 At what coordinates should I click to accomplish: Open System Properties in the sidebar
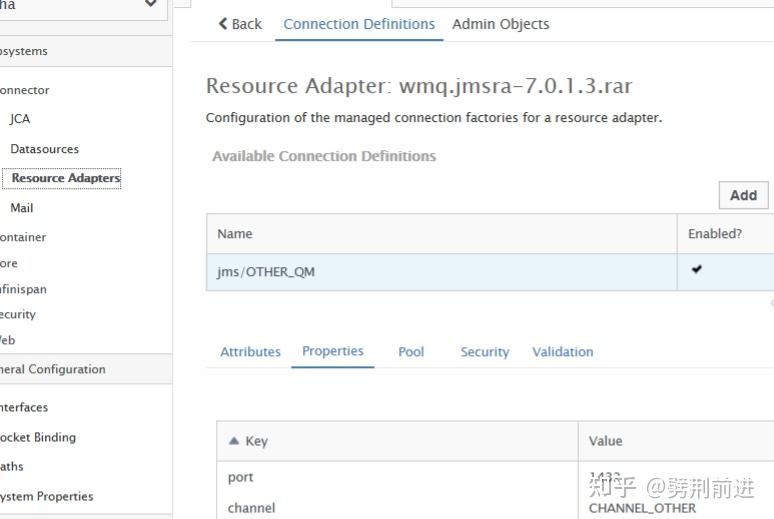coord(46,496)
